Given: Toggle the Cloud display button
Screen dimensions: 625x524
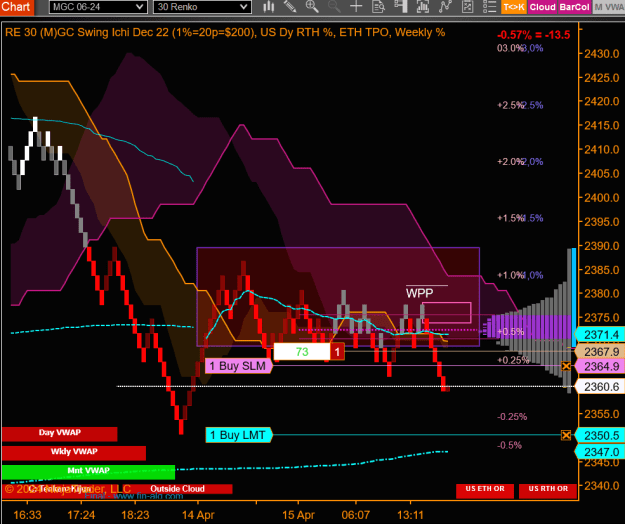Looking at the screenshot, I should pos(542,7).
